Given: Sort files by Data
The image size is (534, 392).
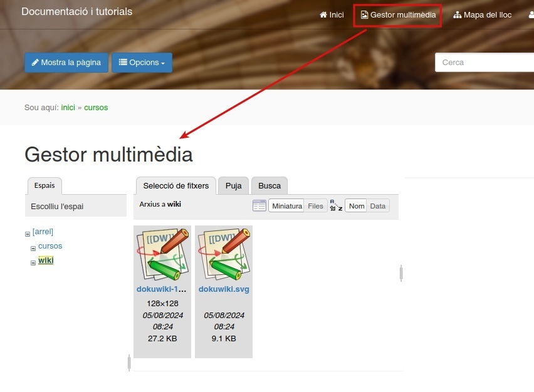Looking at the screenshot, I should [x=378, y=206].
